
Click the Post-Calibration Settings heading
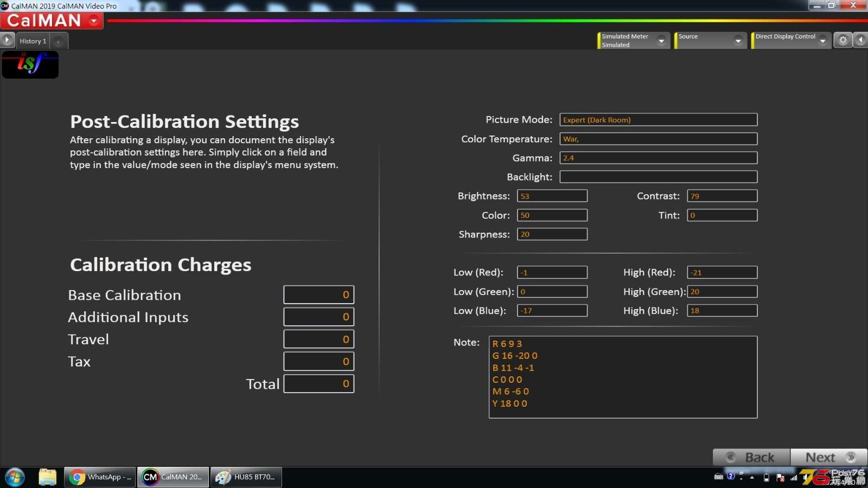point(184,121)
